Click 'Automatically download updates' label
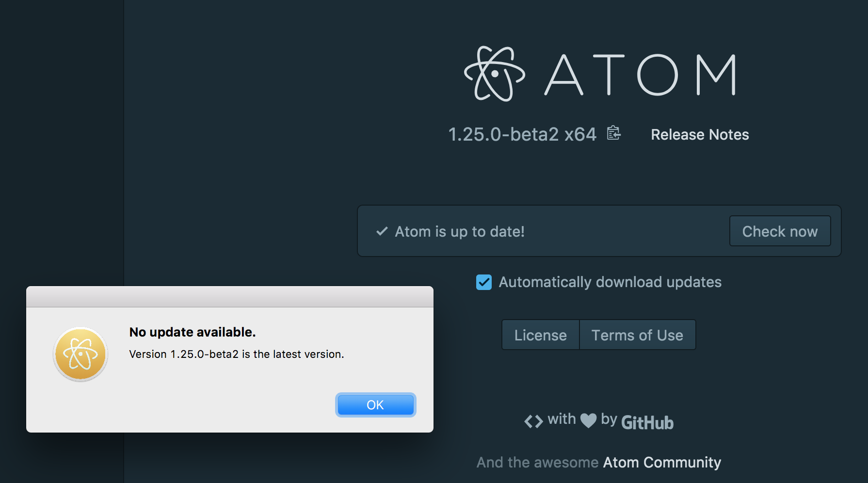 coord(610,282)
